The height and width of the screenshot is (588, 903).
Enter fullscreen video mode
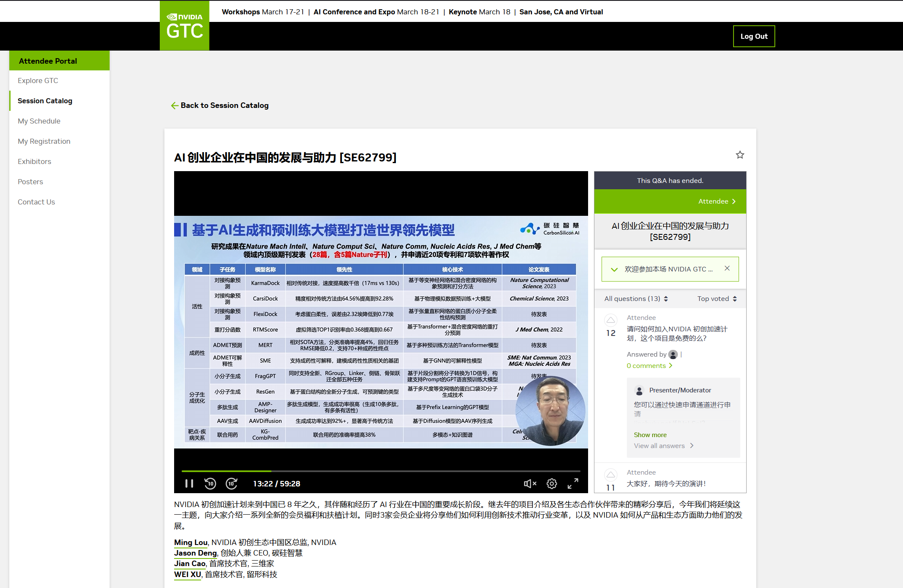[x=572, y=483]
